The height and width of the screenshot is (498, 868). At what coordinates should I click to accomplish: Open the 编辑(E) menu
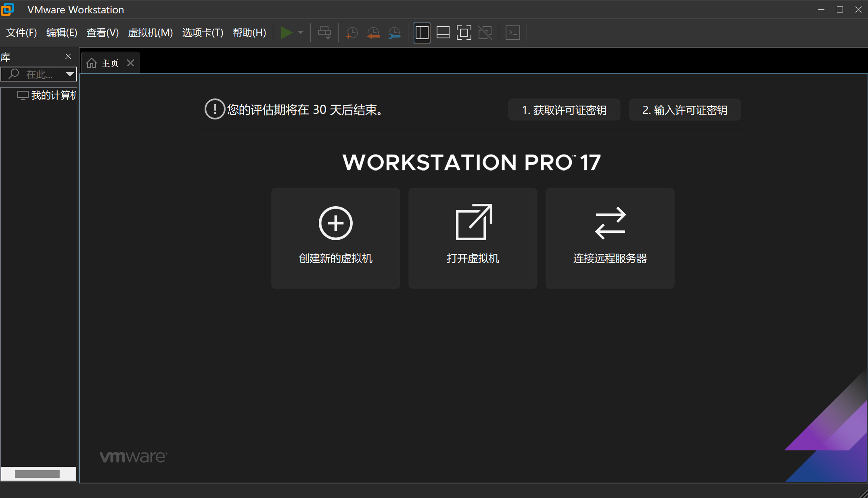(62, 33)
